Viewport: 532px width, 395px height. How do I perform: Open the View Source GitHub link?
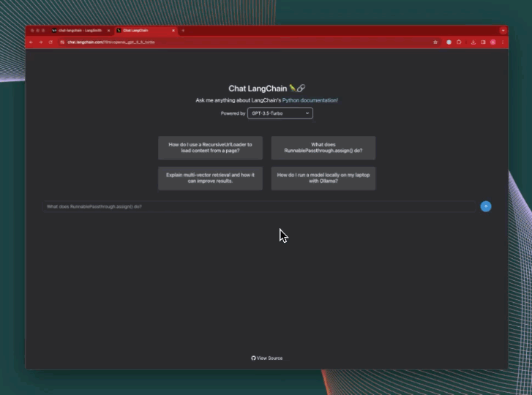266,358
